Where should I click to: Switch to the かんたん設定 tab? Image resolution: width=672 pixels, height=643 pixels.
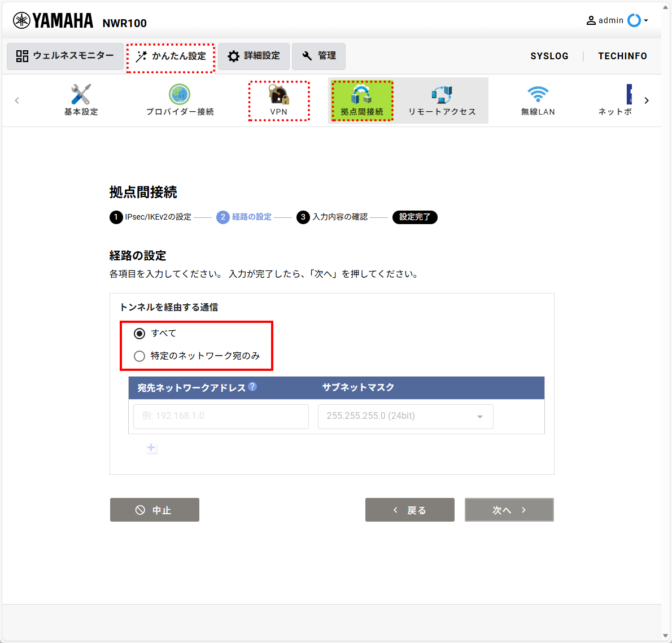click(171, 56)
